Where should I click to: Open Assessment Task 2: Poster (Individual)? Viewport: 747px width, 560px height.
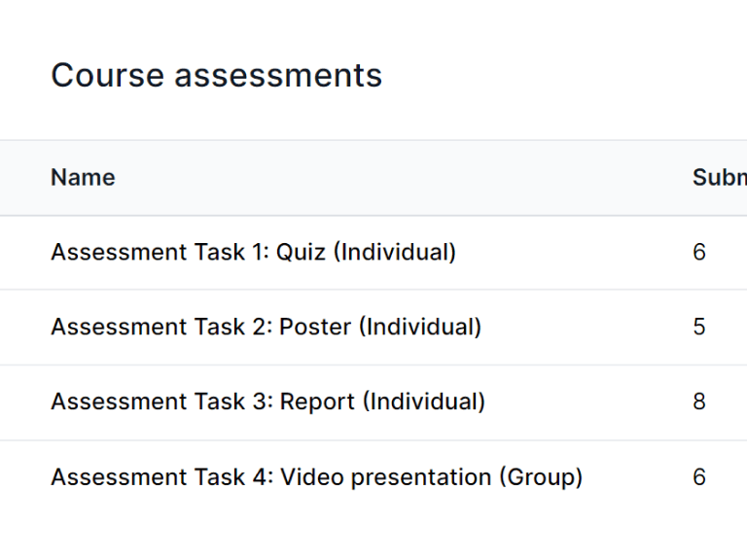pyautogui.click(x=266, y=328)
